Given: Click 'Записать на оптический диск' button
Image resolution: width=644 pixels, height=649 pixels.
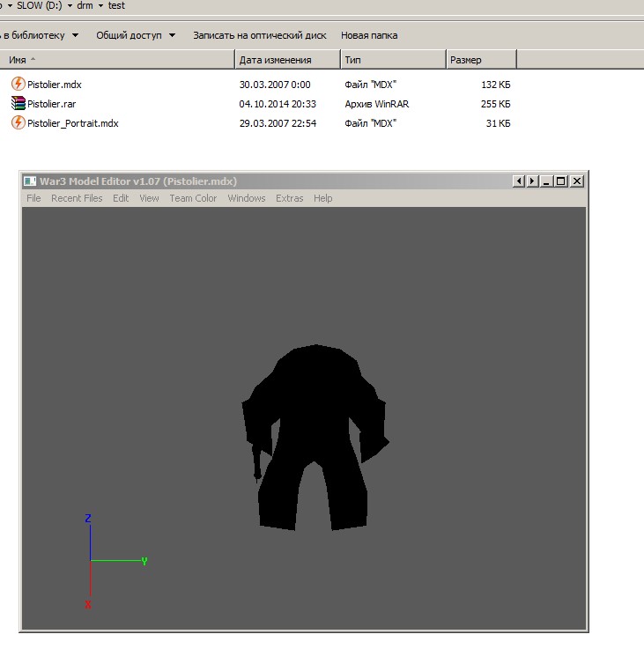Looking at the screenshot, I should click(260, 35).
